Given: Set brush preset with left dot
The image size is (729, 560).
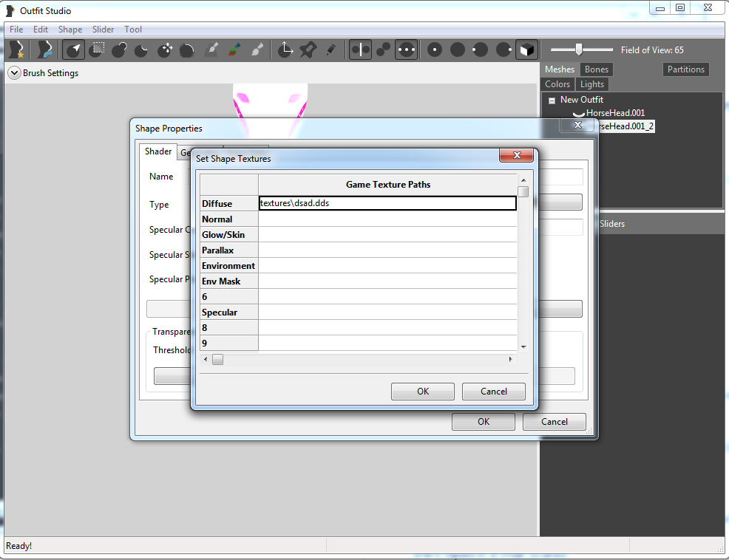Looking at the screenshot, I should 481,49.
